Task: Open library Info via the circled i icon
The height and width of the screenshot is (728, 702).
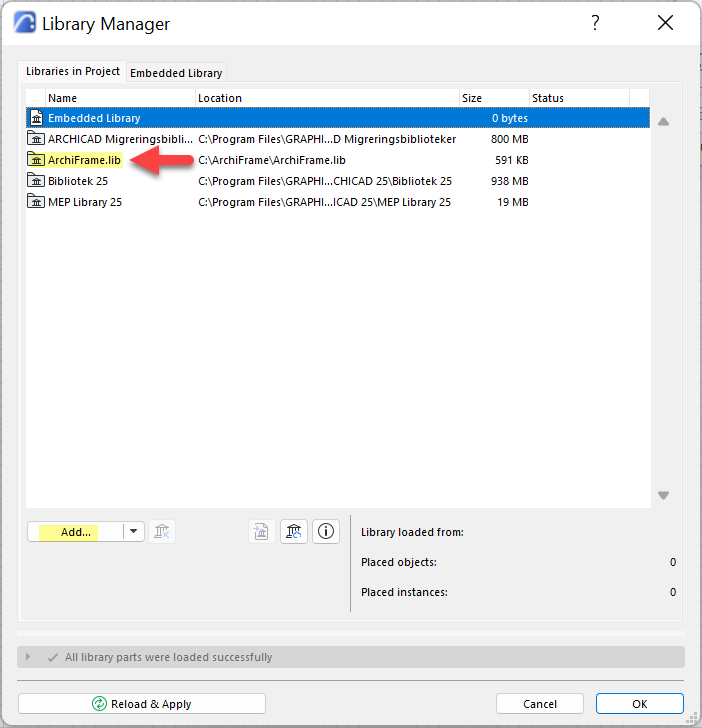Action: click(x=325, y=531)
